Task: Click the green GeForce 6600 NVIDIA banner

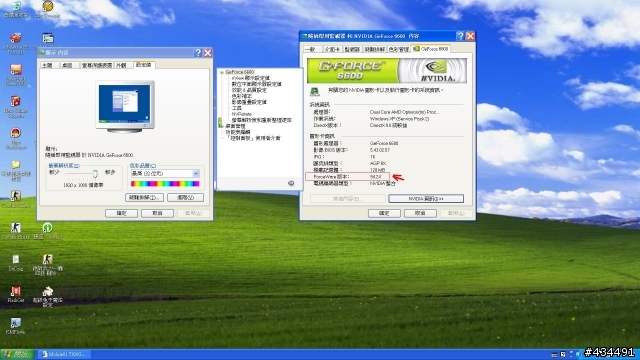Action: (387, 71)
